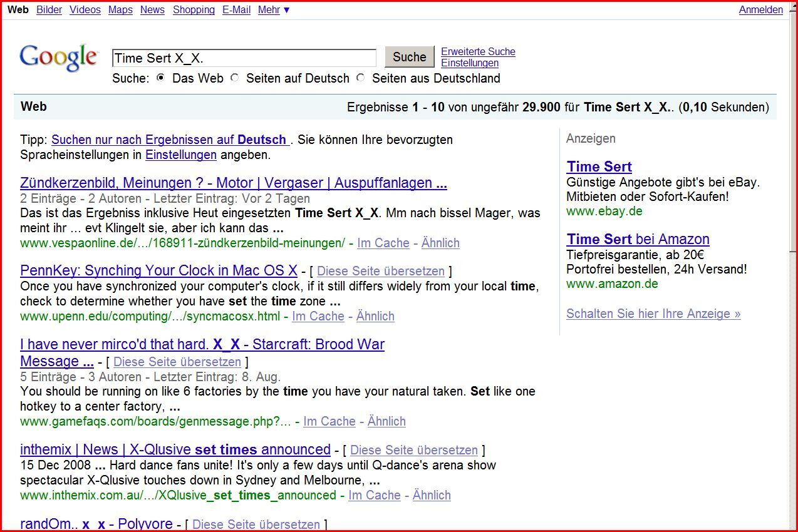Open Shopping from top navigation
798x532 pixels.
pos(194,10)
